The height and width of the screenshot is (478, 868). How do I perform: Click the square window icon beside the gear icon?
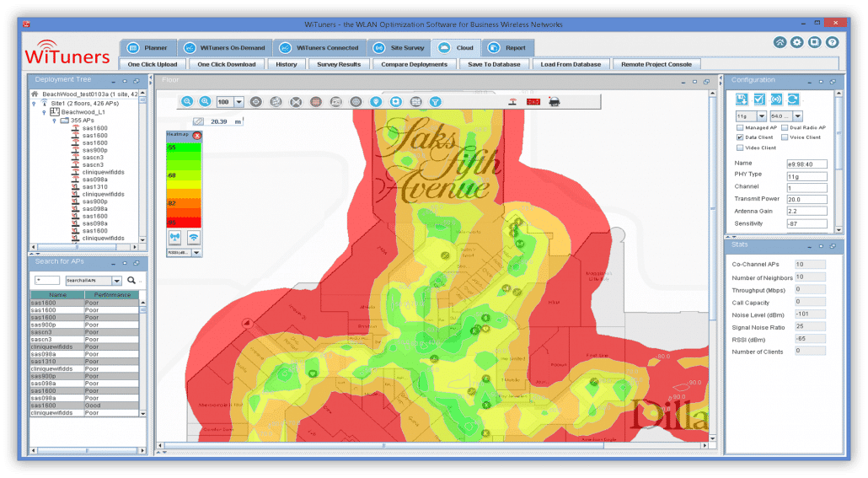coord(814,42)
